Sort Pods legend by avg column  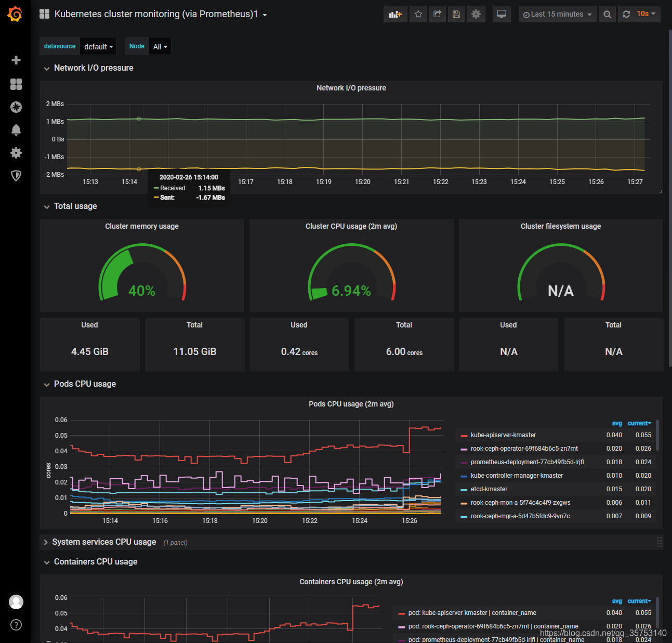click(617, 423)
